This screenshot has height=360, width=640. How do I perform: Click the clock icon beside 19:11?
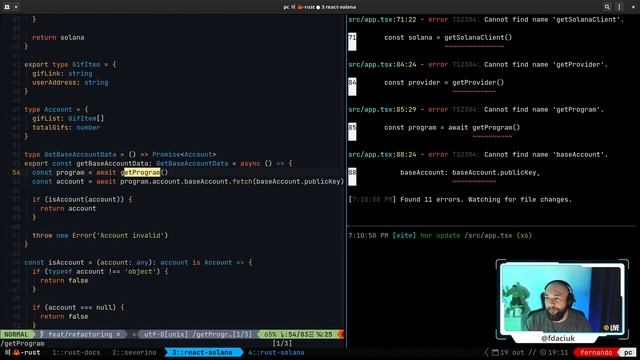(543, 352)
